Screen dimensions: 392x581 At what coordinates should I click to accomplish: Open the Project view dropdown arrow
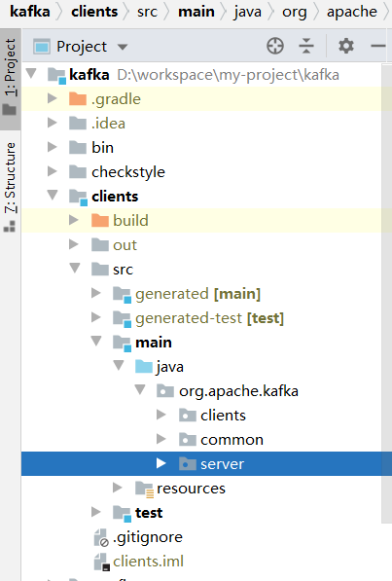[123, 47]
